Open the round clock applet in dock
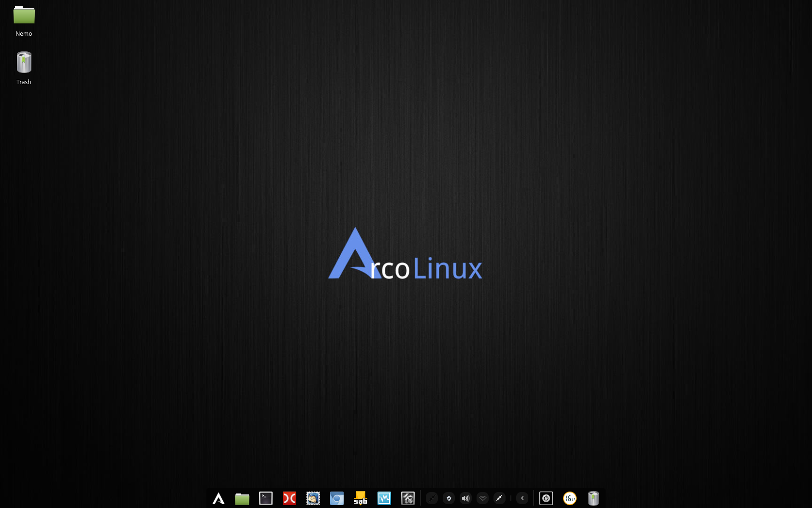The width and height of the screenshot is (812, 508). [570, 498]
